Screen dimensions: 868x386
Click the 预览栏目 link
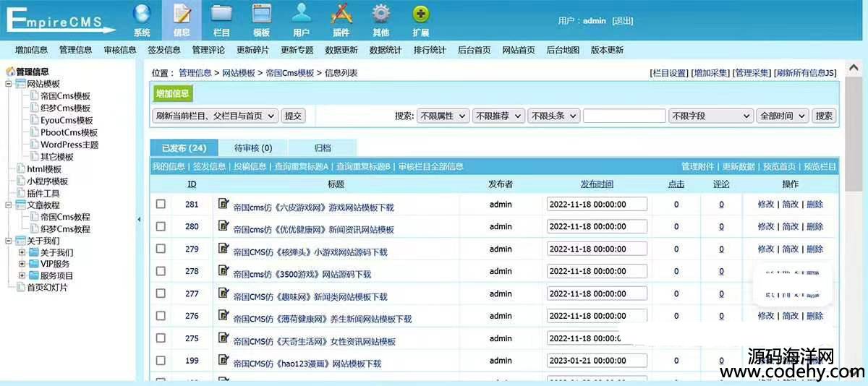820,166
